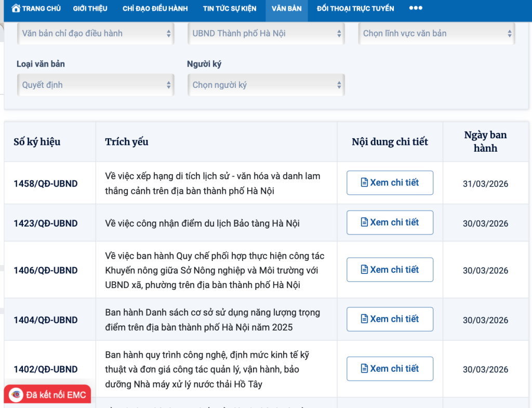This screenshot has width=532, height=408.
Task: Expand the Chọn người ký dropdown
Action: point(266,85)
